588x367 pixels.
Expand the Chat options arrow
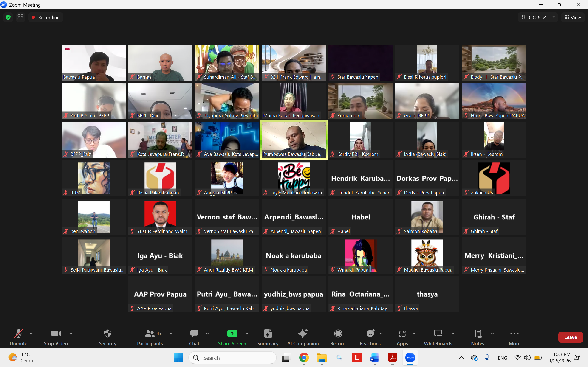[x=207, y=333]
